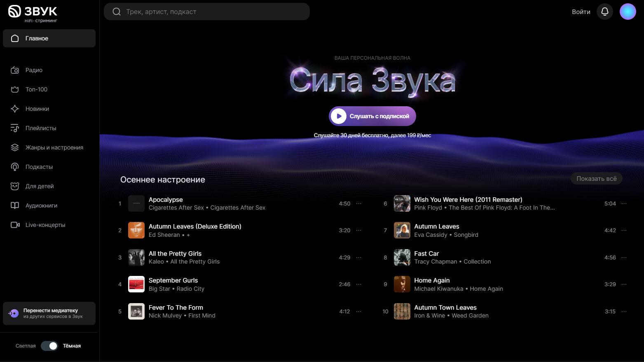
Task: Click the Звук logo icon
Action: (x=14, y=12)
